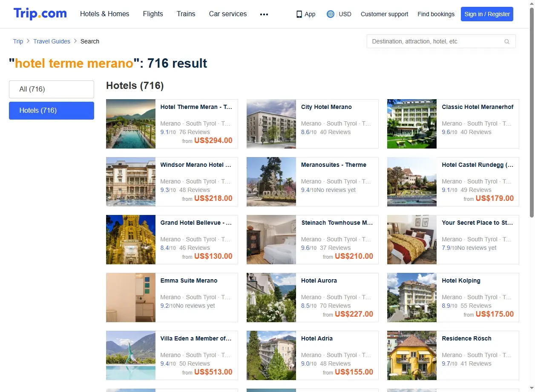Click the US$179.00 price

point(495,198)
